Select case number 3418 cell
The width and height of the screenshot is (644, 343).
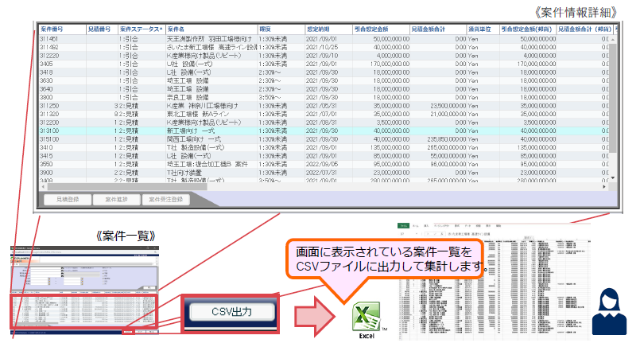click(x=62, y=72)
